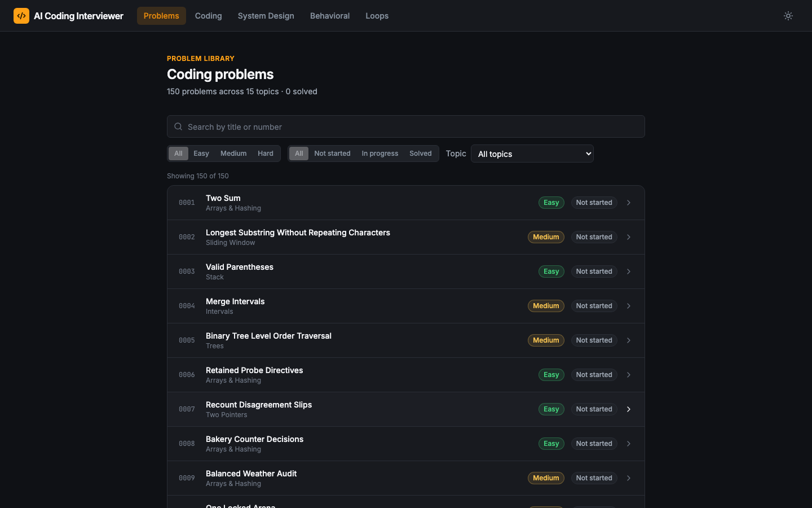This screenshot has height=508, width=812.
Task: Select the All difficulty filter
Action: (178, 154)
